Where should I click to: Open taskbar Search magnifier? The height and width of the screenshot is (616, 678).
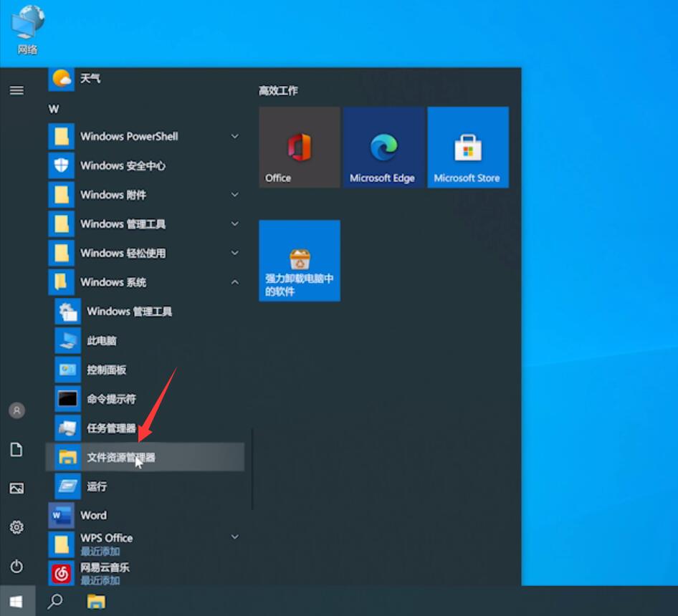(55, 601)
